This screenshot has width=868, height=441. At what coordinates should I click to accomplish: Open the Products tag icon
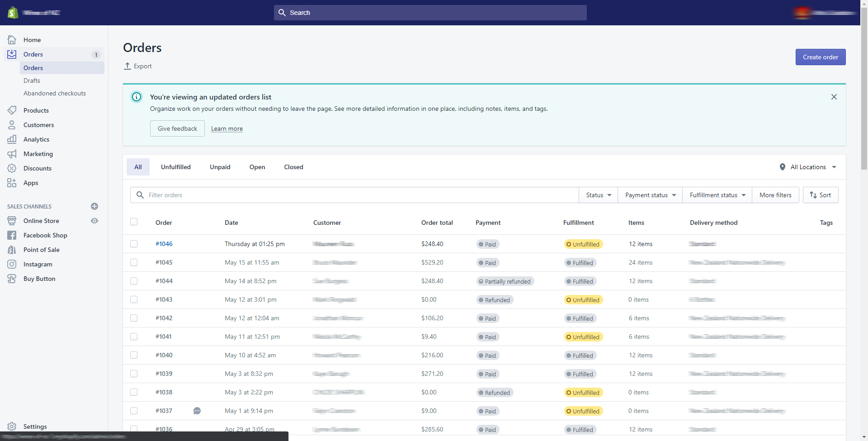click(12, 110)
